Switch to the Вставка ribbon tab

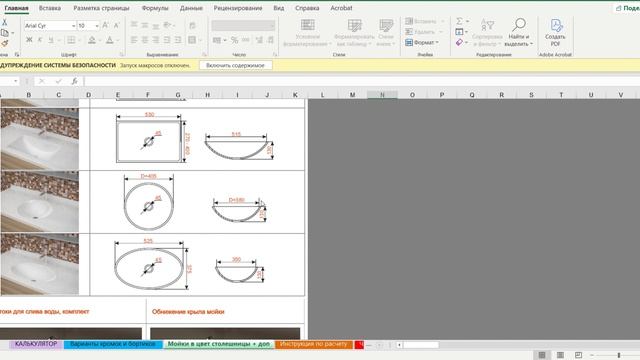point(50,8)
